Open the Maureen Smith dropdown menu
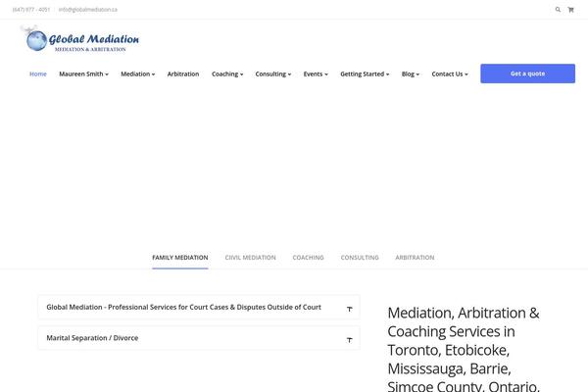Image resolution: width=588 pixels, height=392 pixels. point(83,73)
